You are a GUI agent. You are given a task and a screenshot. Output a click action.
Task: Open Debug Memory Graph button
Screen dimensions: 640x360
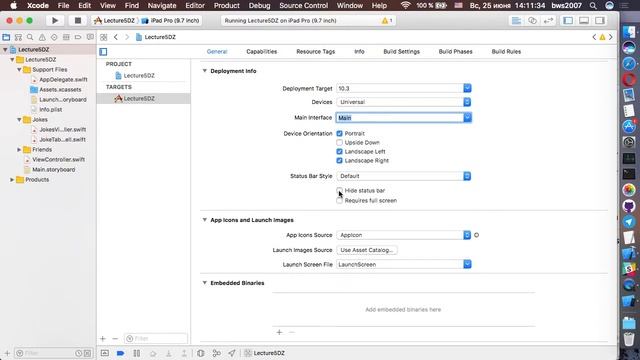[x=216, y=353]
